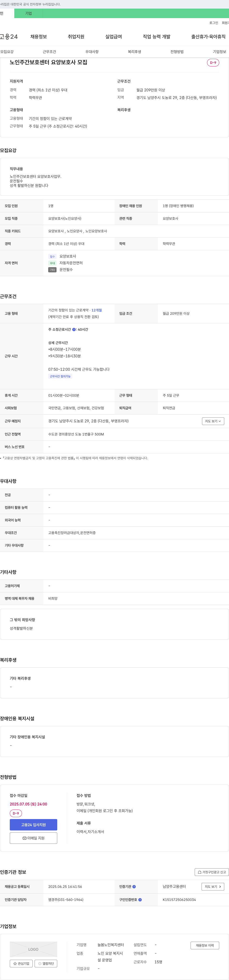Expand 지도 보기 for 근무 예정지
The image size is (229, 980).
213,421
